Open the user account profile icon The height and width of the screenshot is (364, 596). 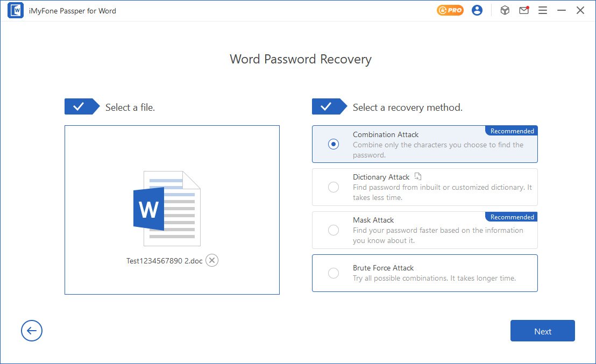477,10
